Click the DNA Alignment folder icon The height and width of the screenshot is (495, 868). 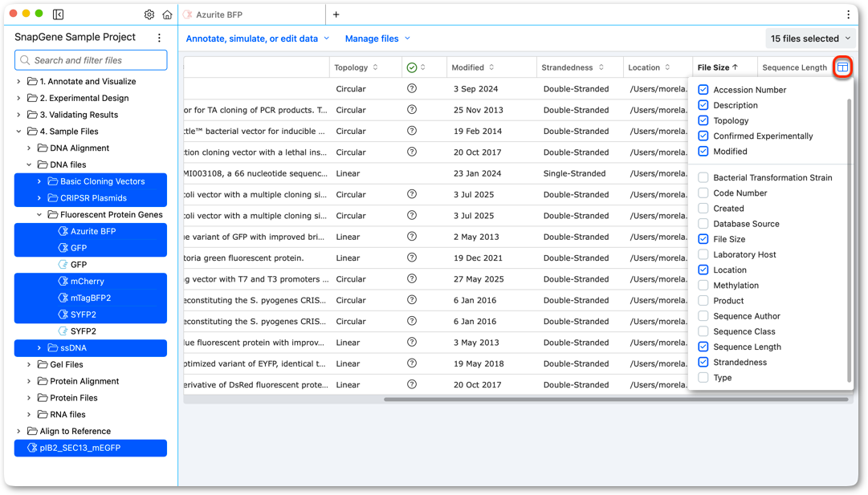tap(43, 148)
